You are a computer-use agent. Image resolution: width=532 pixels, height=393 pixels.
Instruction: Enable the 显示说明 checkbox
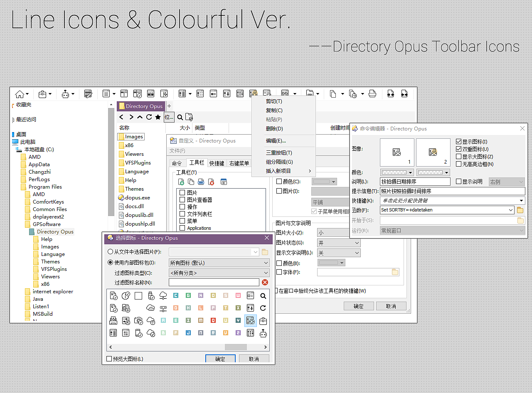(459, 182)
